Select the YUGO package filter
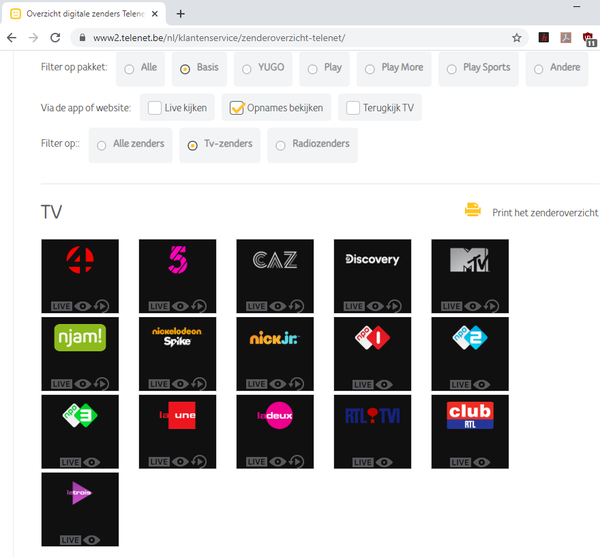This screenshot has width=600, height=558. [x=263, y=69]
